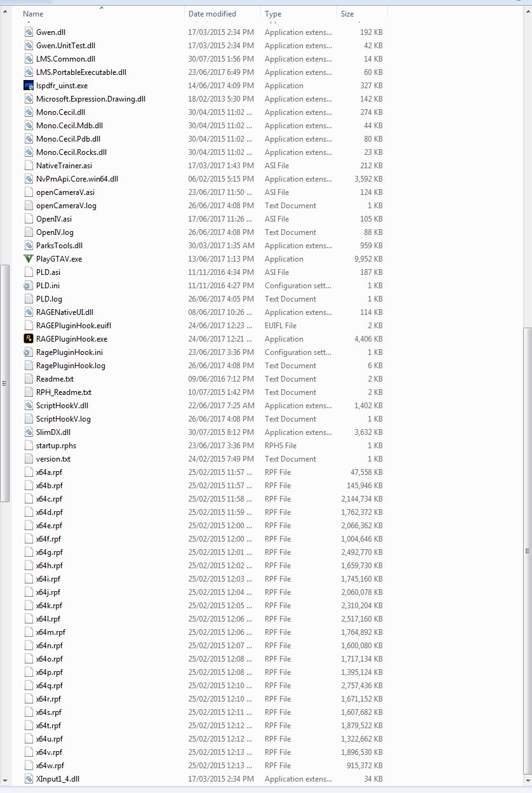Click the Readme.txt file icon

(28, 378)
